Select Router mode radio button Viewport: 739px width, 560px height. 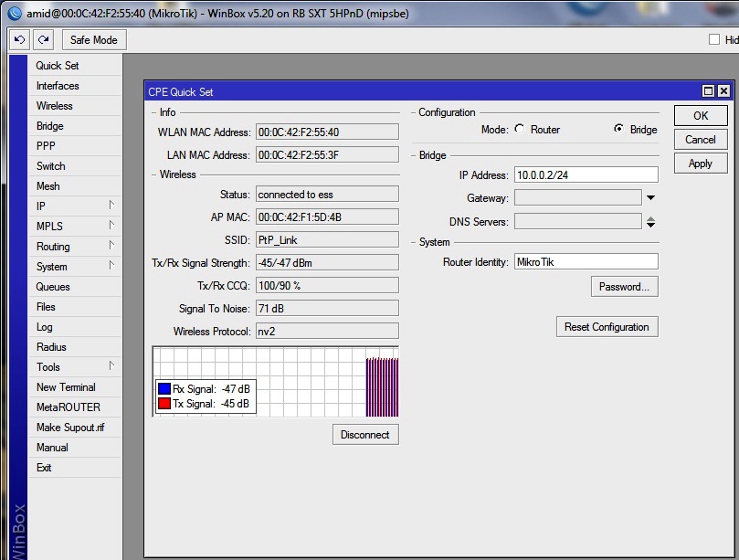520,130
